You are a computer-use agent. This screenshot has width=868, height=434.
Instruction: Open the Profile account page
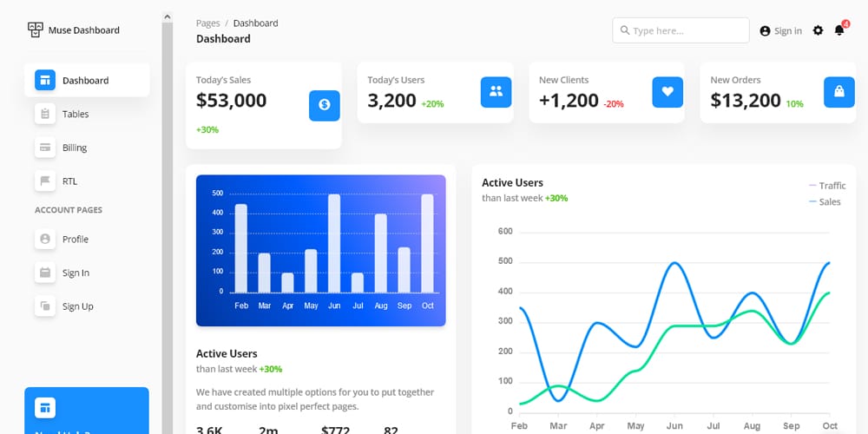coord(87,240)
